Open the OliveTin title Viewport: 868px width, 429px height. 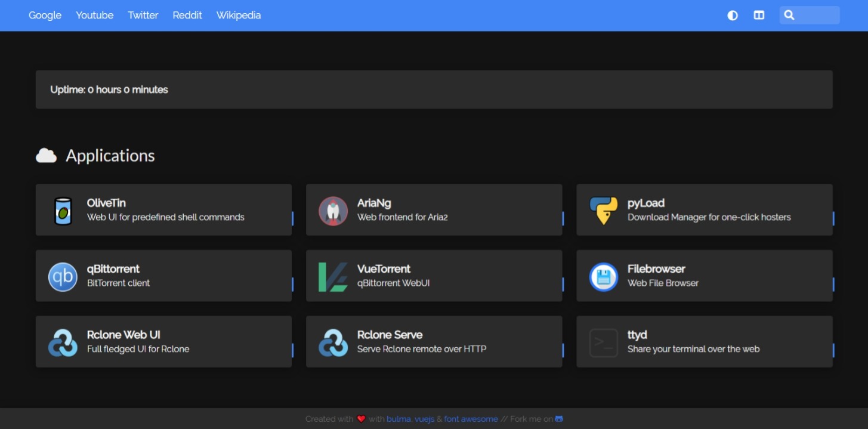(106, 203)
